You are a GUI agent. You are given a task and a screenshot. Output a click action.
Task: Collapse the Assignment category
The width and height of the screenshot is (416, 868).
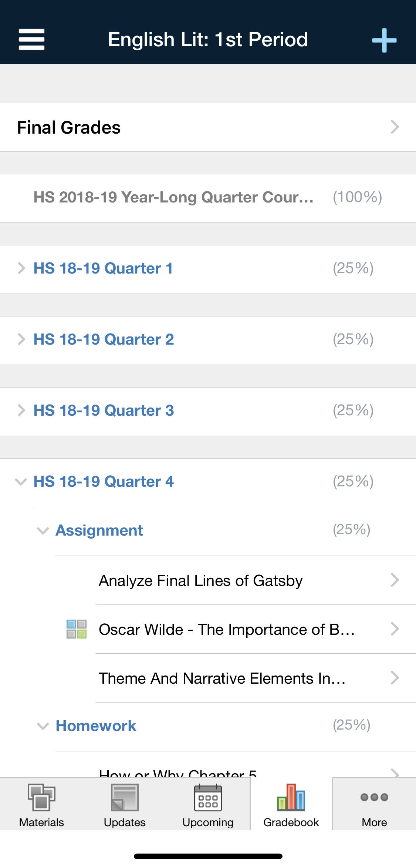pos(43,531)
